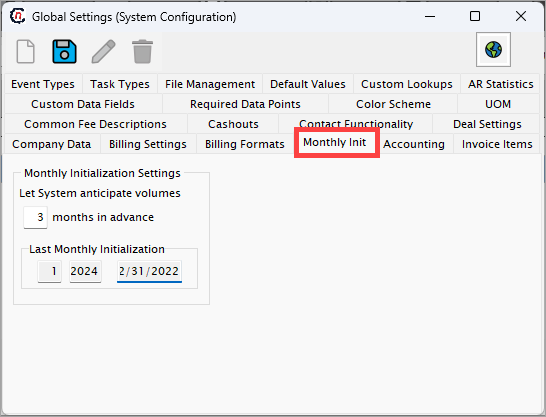Click the app logo in title bar
The height and width of the screenshot is (417, 546).
17,16
